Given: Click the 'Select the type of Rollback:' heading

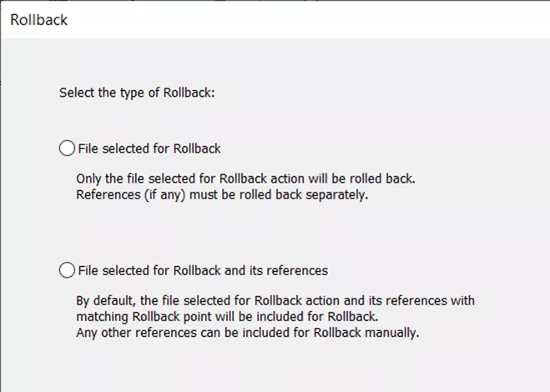Looking at the screenshot, I should pyautogui.click(x=137, y=93).
